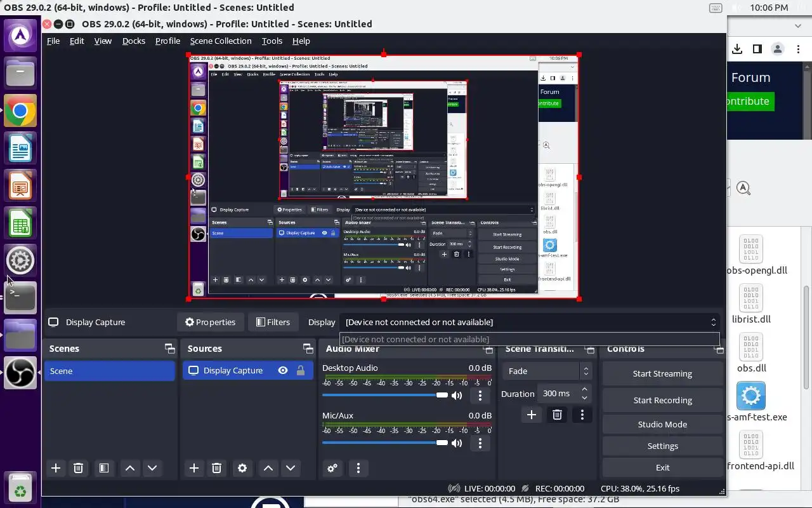Screen dimensions: 812x508
Task: Open Google Chrome from the dock
Action: coord(20,112)
